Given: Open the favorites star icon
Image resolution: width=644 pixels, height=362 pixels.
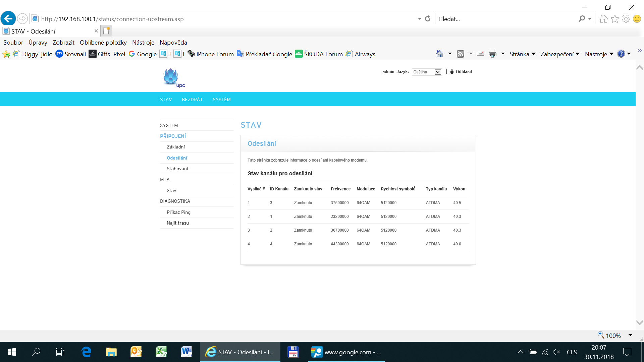Looking at the screenshot, I should coord(615,19).
